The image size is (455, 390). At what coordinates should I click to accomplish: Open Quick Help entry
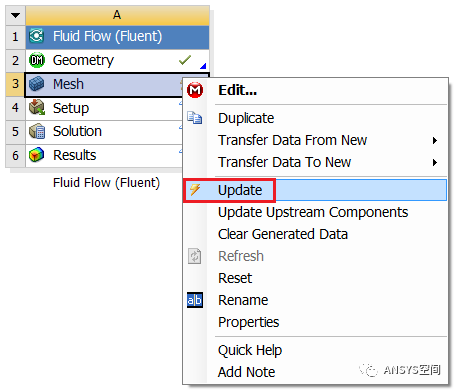click(250, 350)
